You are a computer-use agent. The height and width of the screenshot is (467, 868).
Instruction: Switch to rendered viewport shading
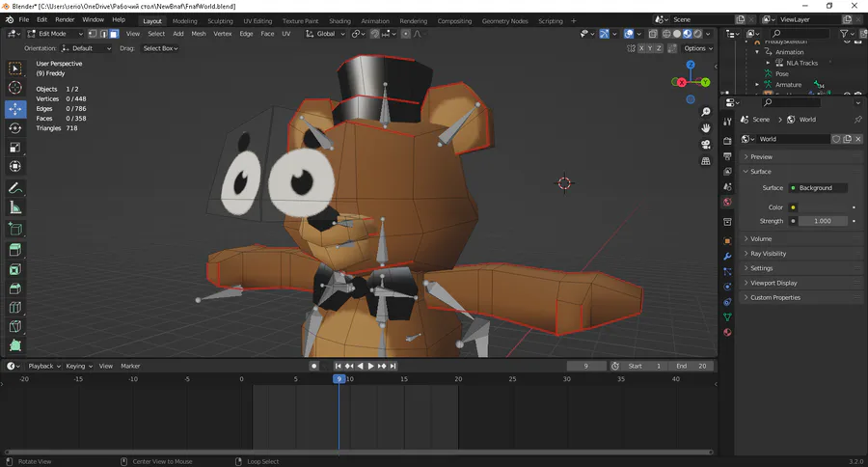click(698, 34)
